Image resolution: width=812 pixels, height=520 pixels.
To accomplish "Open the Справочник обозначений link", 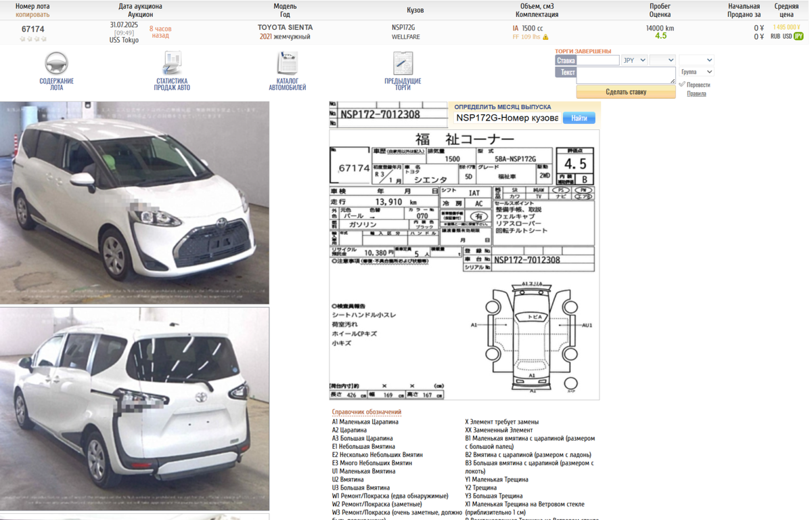I will (366, 412).
